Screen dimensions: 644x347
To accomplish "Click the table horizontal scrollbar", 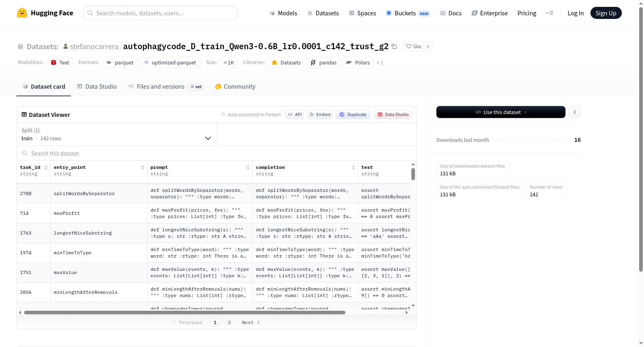I will (185, 312).
